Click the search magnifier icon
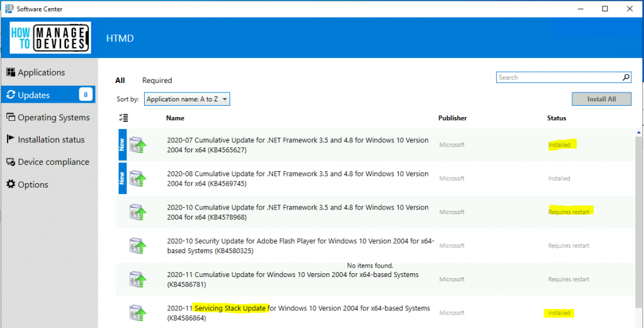The height and width of the screenshot is (328, 644). [626, 77]
